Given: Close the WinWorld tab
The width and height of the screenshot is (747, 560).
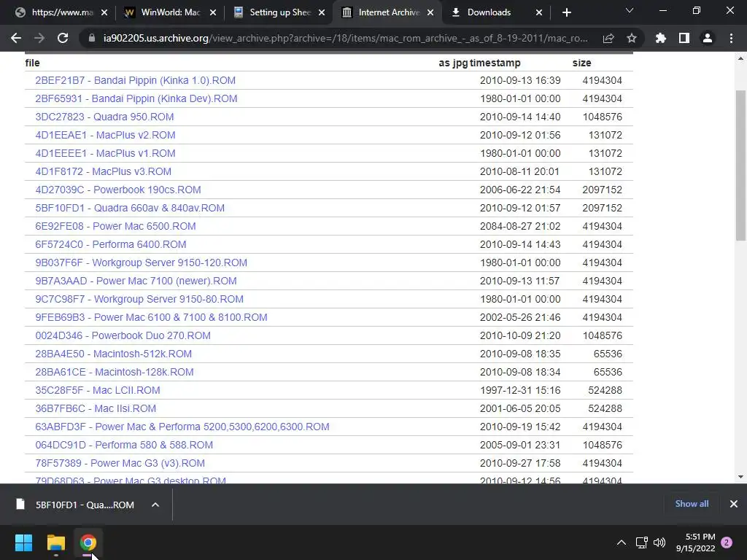Looking at the screenshot, I should click(x=213, y=12).
